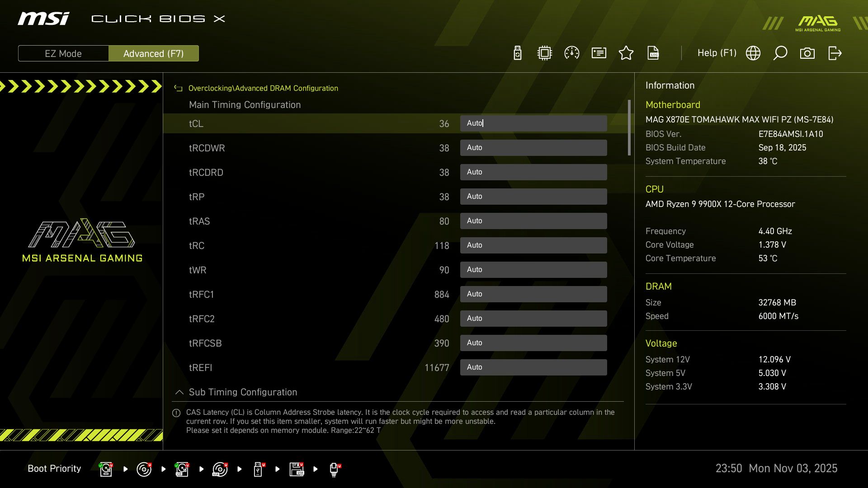Viewport: 868px width, 488px height.
Task: Go back via Overclocking\Advanced DRAM Configuration breadcrumb
Action: pos(264,88)
